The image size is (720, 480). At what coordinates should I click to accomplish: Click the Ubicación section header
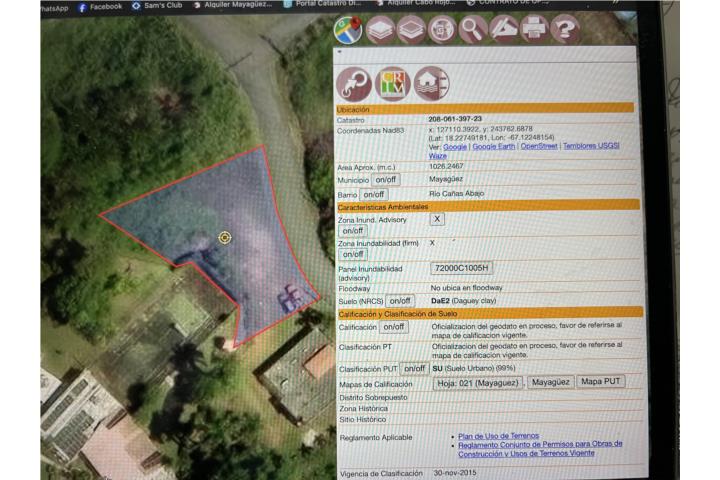coord(485,109)
